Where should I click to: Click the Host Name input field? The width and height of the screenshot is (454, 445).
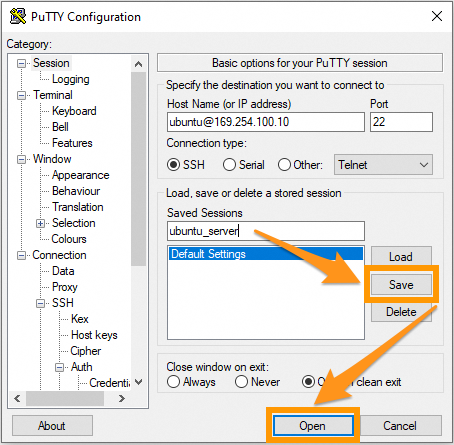[266, 122]
